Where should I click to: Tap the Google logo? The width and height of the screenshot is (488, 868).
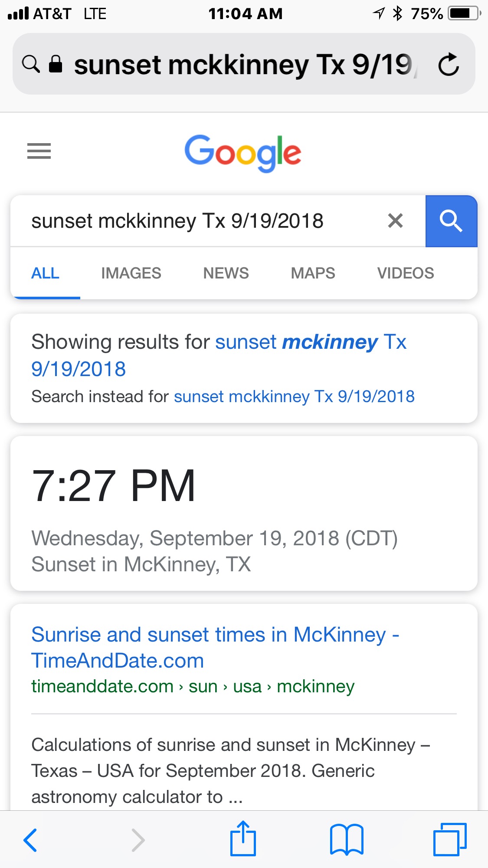point(243,153)
